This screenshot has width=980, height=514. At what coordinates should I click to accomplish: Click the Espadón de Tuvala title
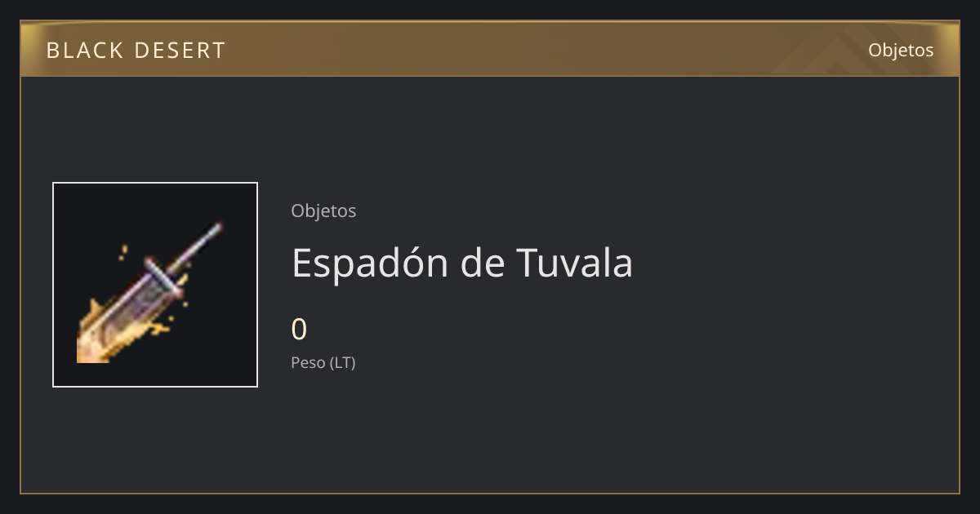[462, 263]
